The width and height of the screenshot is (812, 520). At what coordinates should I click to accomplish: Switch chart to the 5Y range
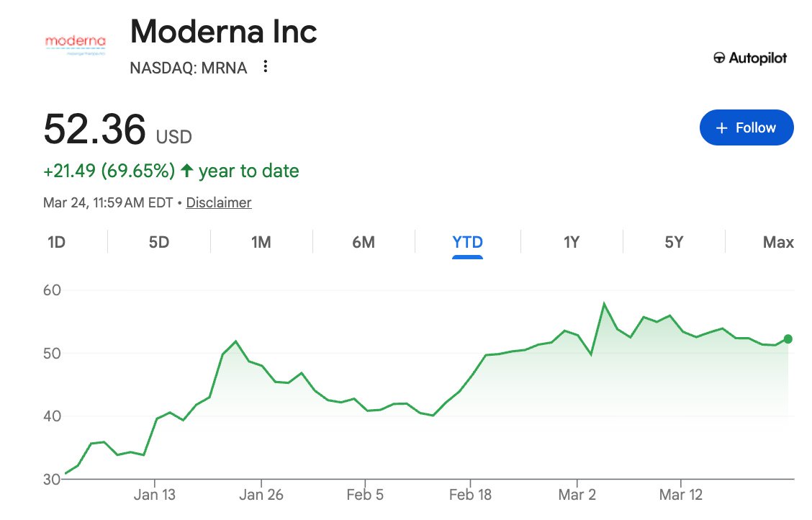click(x=674, y=242)
